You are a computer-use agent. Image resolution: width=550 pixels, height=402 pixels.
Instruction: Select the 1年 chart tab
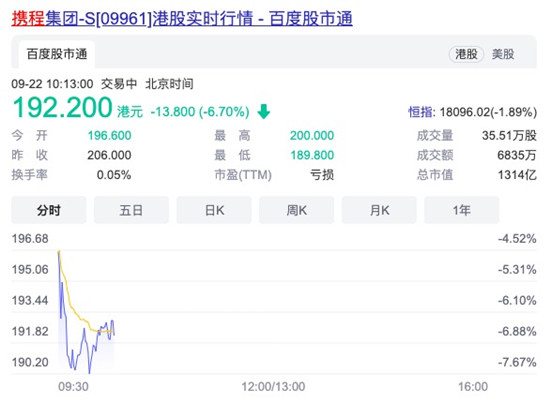tap(462, 210)
